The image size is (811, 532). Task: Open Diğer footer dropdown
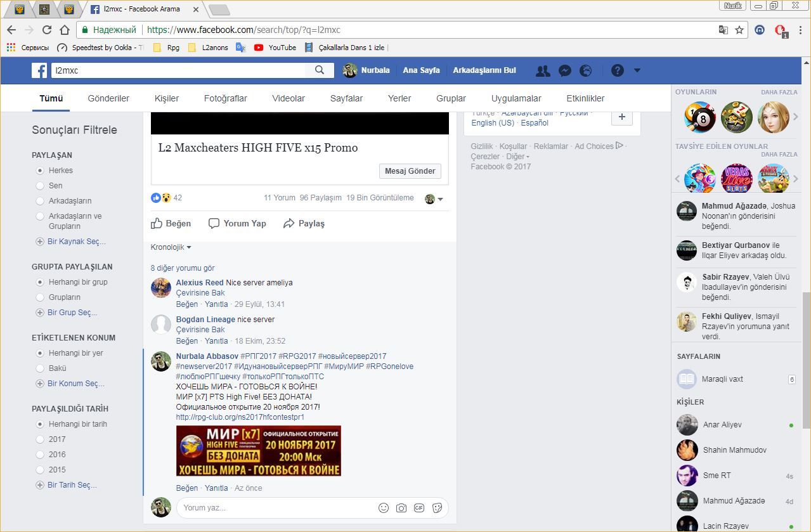pyautogui.click(x=518, y=157)
